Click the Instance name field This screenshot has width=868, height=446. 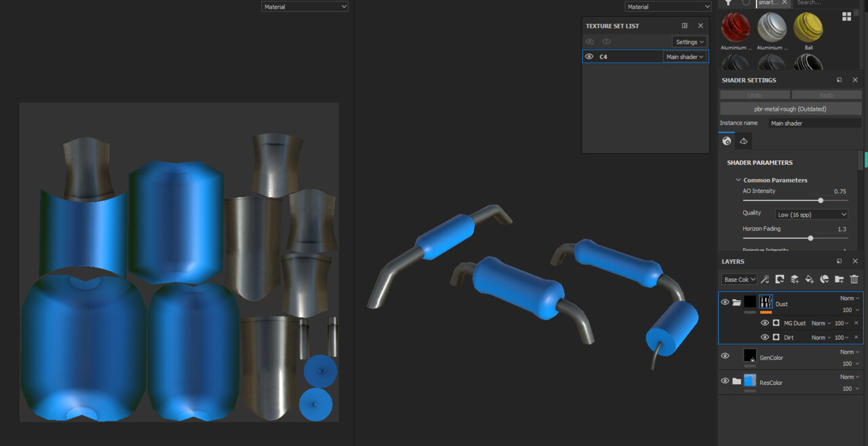815,124
